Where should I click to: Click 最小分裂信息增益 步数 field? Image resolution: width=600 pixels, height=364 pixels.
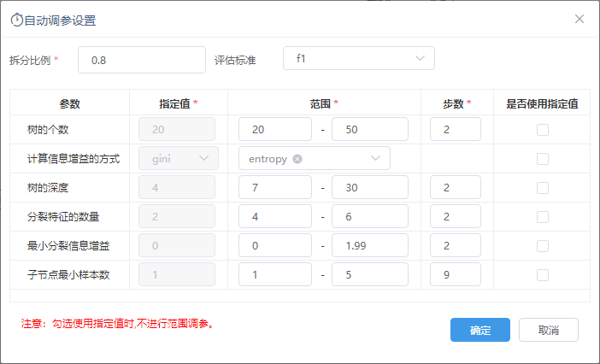click(x=456, y=245)
